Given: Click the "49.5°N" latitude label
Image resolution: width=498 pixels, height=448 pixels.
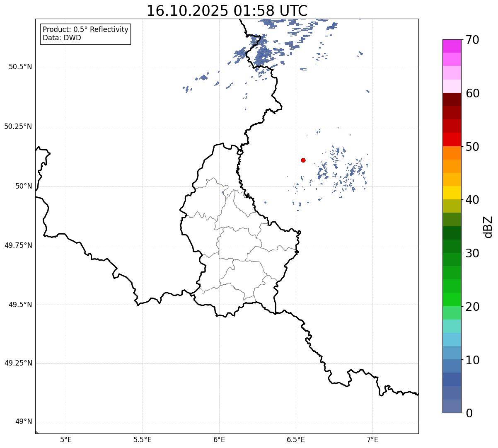Looking at the screenshot, I should pyautogui.click(x=20, y=305).
